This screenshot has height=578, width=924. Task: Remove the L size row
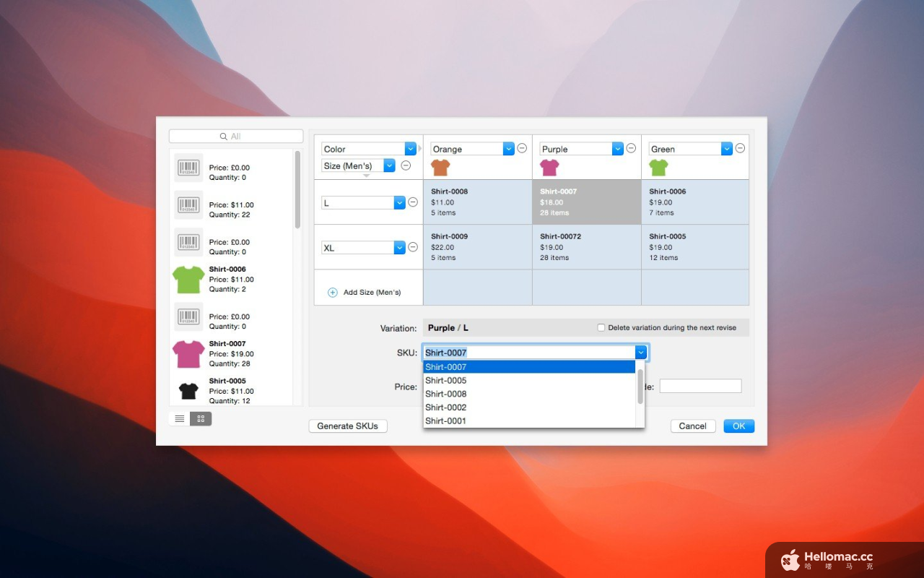coord(413,202)
